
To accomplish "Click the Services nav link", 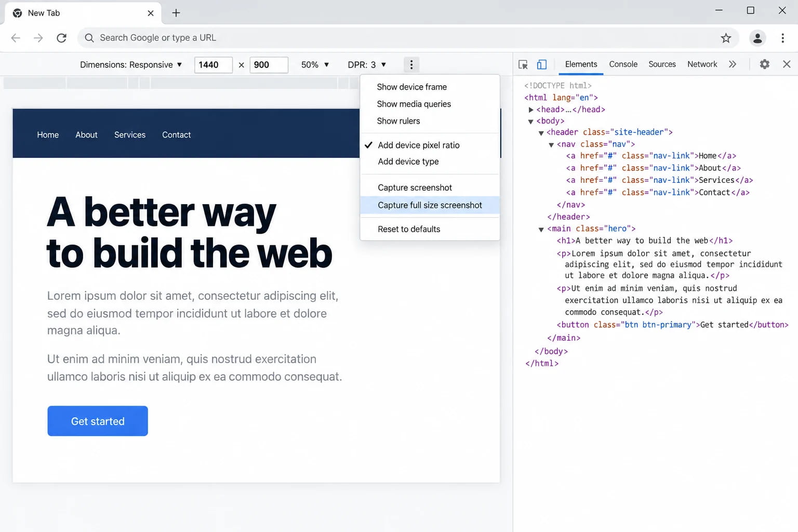I will pyautogui.click(x=130, y=135).
